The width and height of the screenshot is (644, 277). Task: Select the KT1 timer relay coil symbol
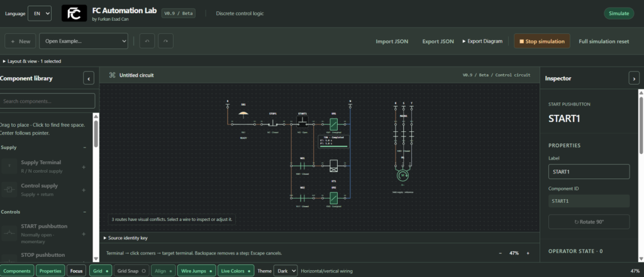click(333, 165)
